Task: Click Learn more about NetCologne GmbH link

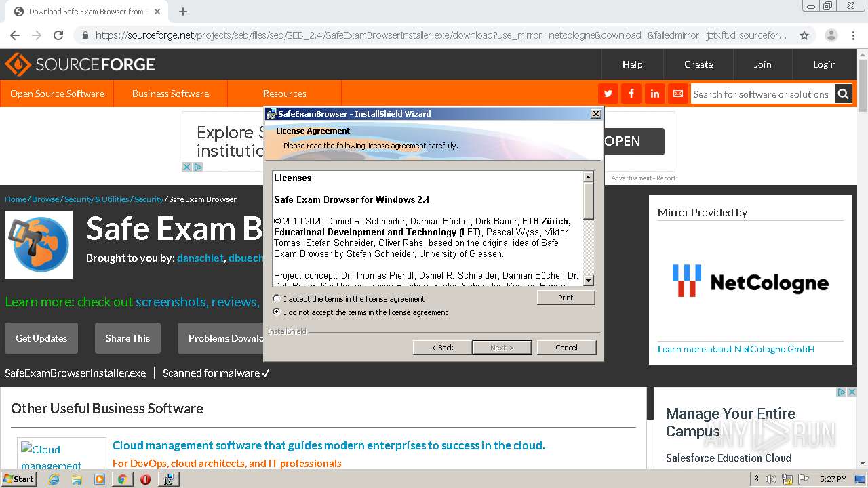Action: tap(736, 349)
